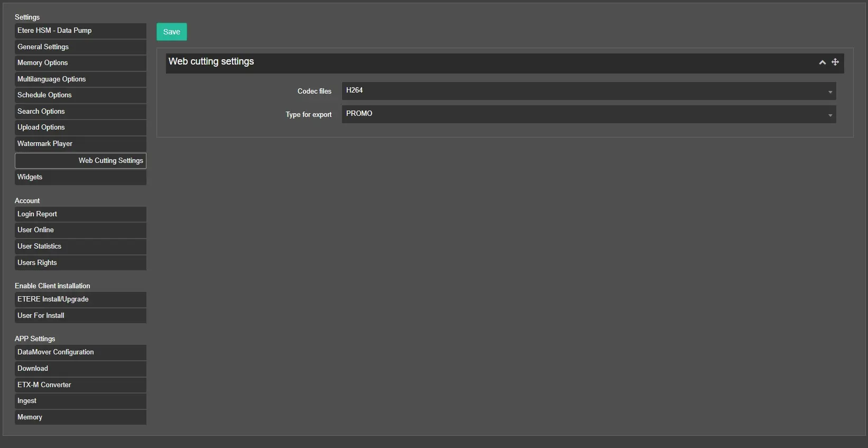
Task: Select Memory Options in sidebar
Action: (x=80, y=63)
